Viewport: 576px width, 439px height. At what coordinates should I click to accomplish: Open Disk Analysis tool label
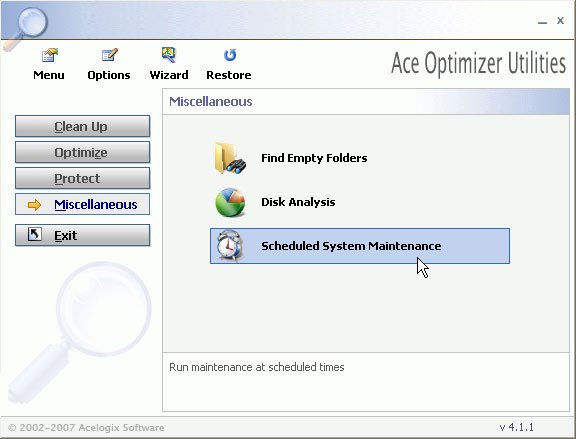tap(298, 202)
